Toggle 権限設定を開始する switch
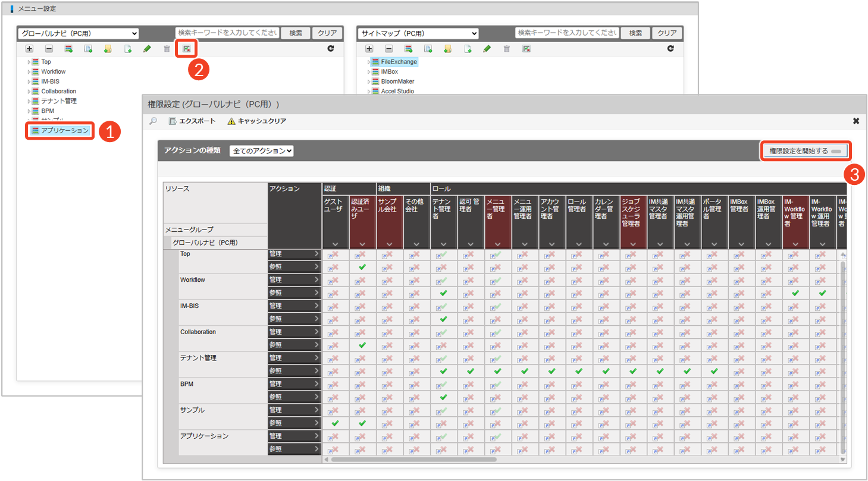Image resolution: width=868 pixels, height=481 pixels. click(x=806, y=151)
